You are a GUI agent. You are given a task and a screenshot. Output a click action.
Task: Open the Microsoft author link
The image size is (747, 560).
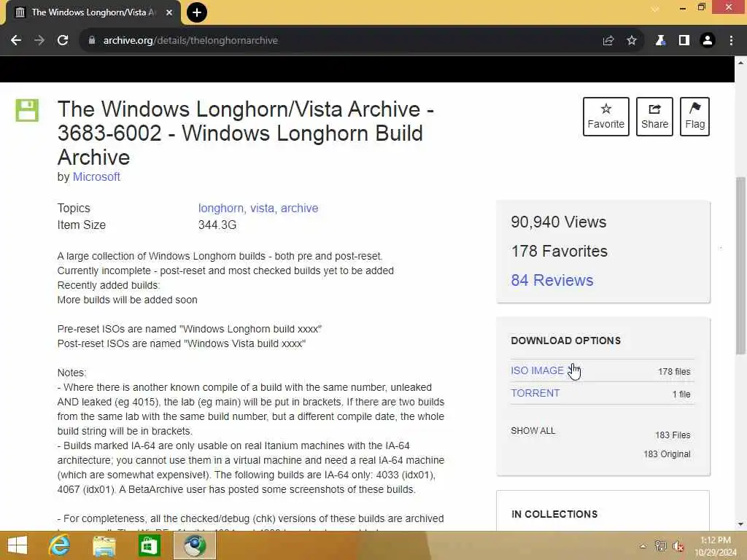coord(96,176)
